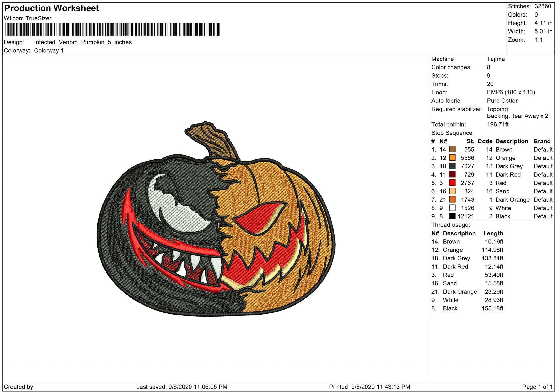The image size is (557, 392).
Task: Click the White thread color swatch
Action: (452, 208)
